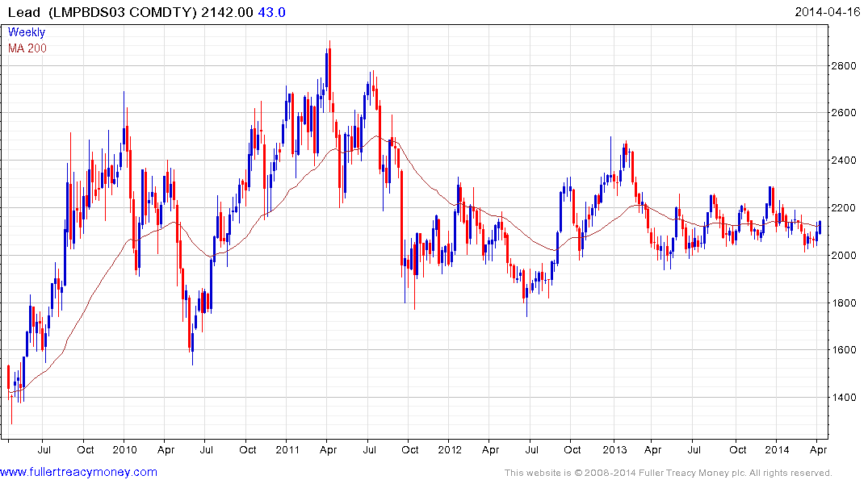Viewport: 868px width, 484px height.
Task: Click the 2200 price axis label
Action: 845,208
